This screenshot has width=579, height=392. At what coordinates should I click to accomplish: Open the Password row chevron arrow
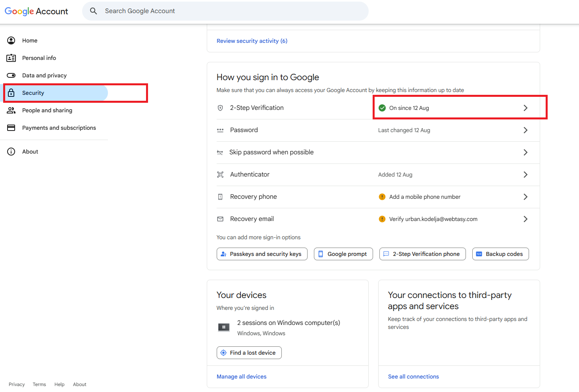pos(525,130)
